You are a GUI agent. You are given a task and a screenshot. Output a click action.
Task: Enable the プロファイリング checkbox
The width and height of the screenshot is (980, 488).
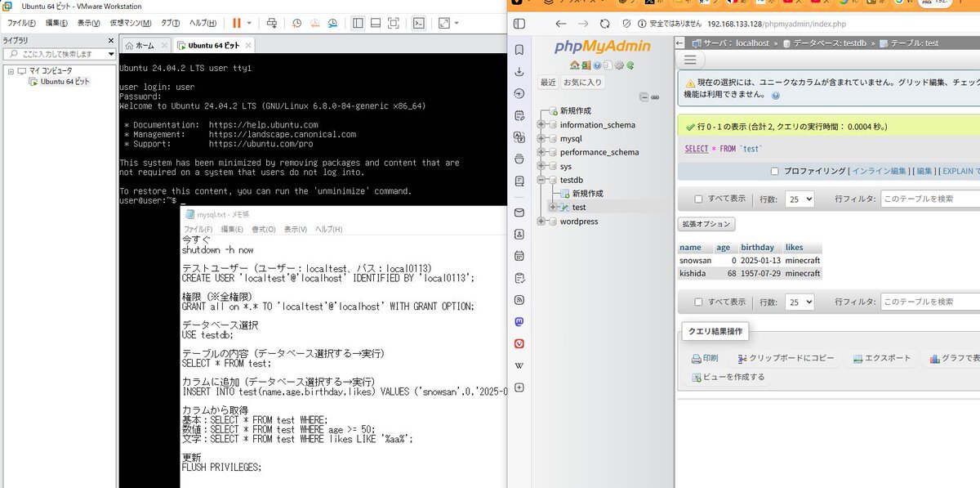[x=774, y=171]
